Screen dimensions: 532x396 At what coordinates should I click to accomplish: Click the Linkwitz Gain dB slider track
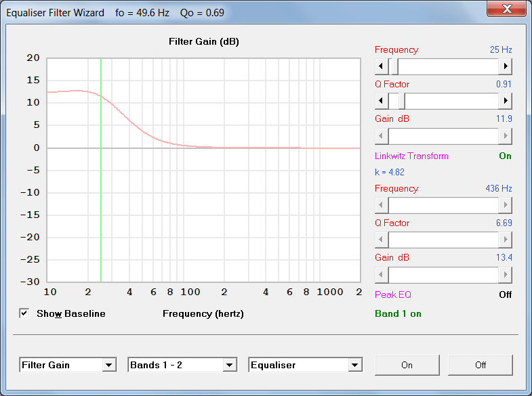[443, 136]
